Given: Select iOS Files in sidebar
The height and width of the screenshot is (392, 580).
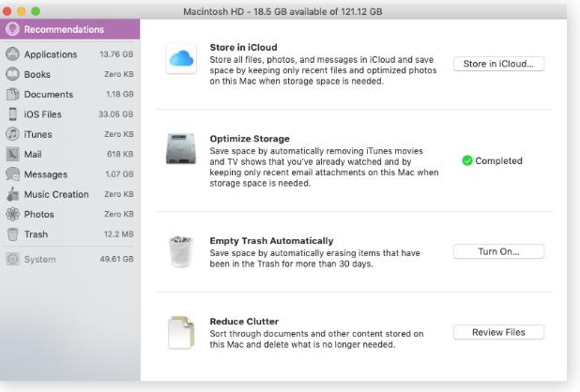Looking at the screenshot, I should pyautogui.click(x=69, y=114).
